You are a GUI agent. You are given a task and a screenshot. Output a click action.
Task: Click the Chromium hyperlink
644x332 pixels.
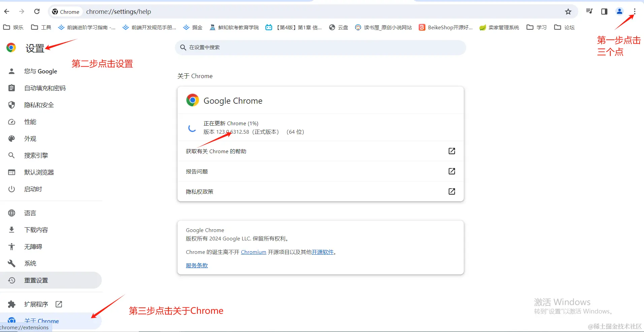pos(253,252)
